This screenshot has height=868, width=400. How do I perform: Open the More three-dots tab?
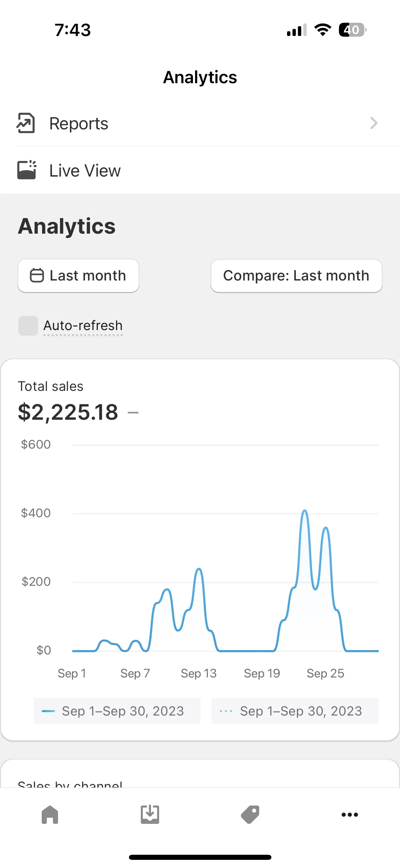(x=349, y=814)
